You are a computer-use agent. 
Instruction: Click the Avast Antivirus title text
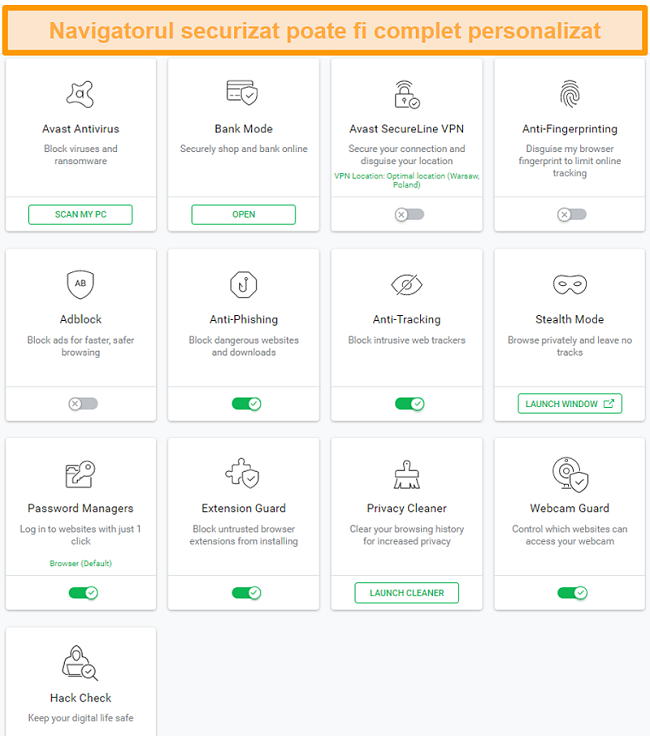point(80,129)
